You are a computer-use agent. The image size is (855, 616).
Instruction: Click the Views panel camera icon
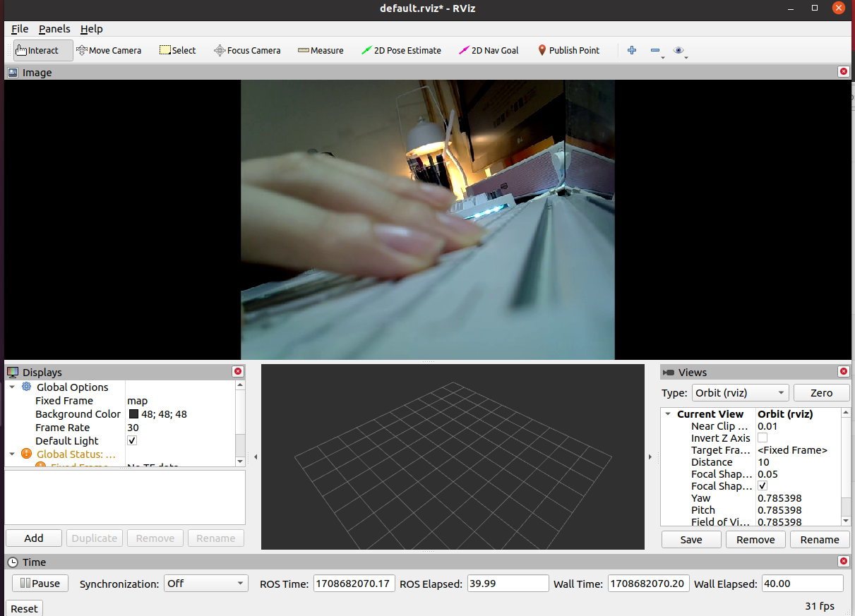(x=669, y=372)
